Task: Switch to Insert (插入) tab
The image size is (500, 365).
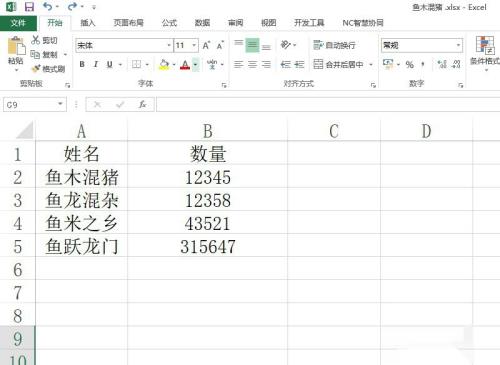Action: click(x=88, y=23)
